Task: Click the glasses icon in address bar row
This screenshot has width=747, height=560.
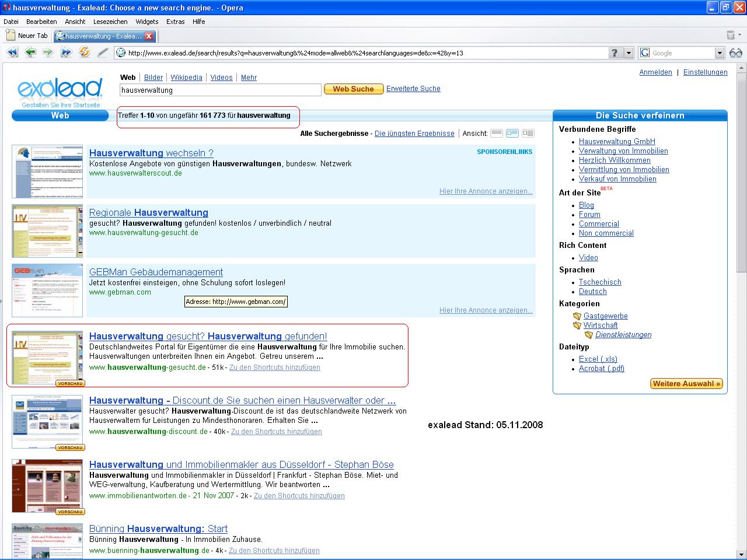Action: tap(735, 53)
